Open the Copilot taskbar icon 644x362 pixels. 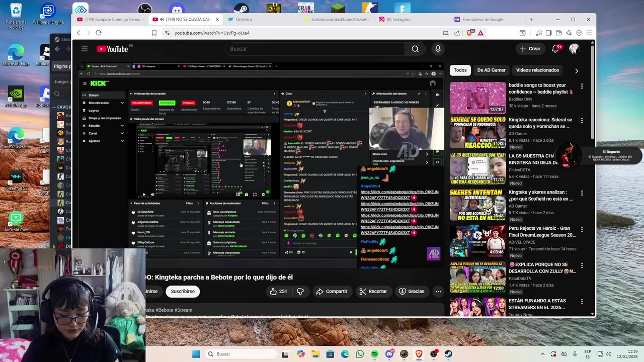(301, 354)
